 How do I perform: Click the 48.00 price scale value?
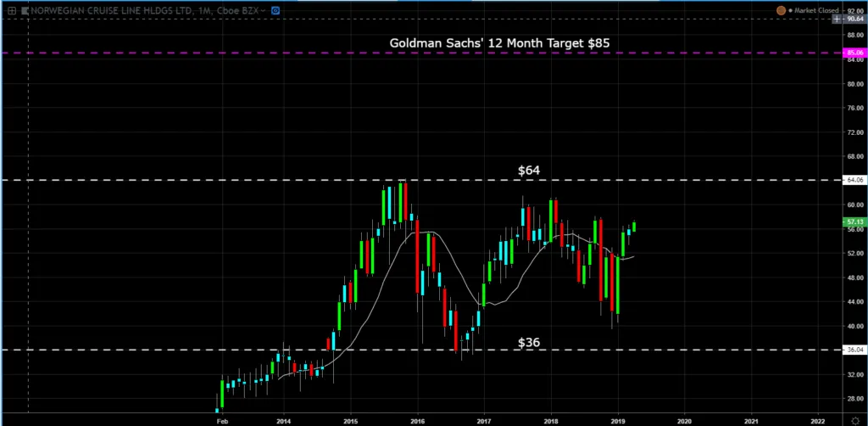(x=856, y=277)
